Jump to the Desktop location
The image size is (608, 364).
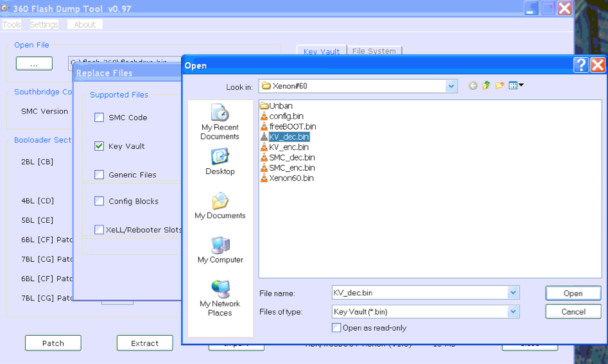tap(220, 161)
